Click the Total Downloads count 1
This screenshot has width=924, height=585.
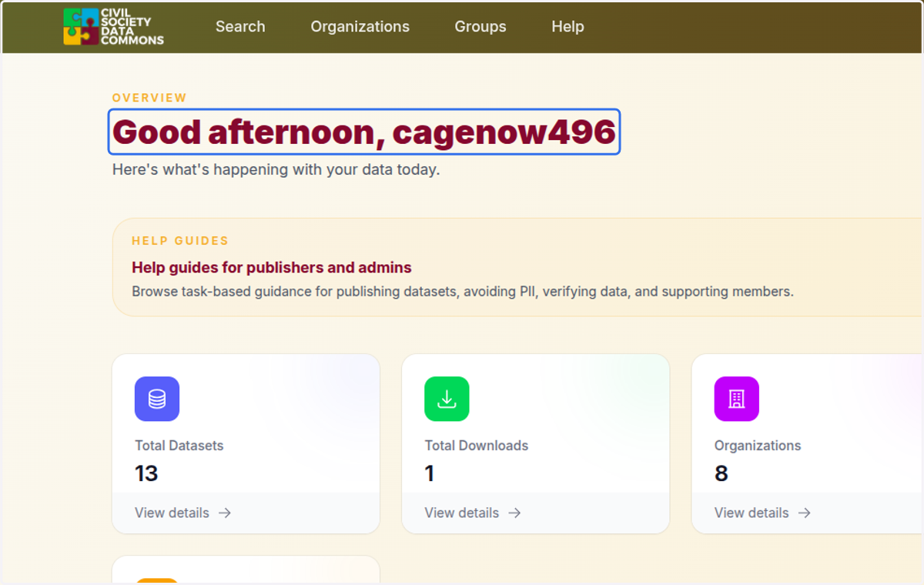pyautogui.click(x=430, y=473)
